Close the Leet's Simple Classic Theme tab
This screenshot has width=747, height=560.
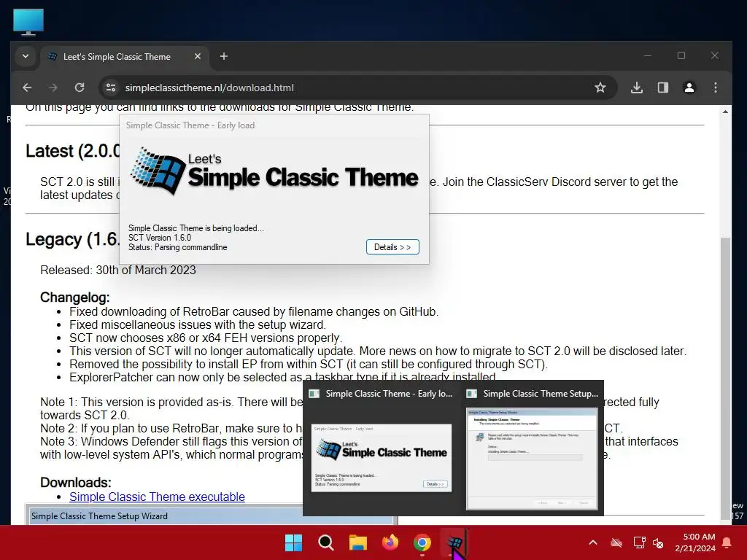point(198,56)
